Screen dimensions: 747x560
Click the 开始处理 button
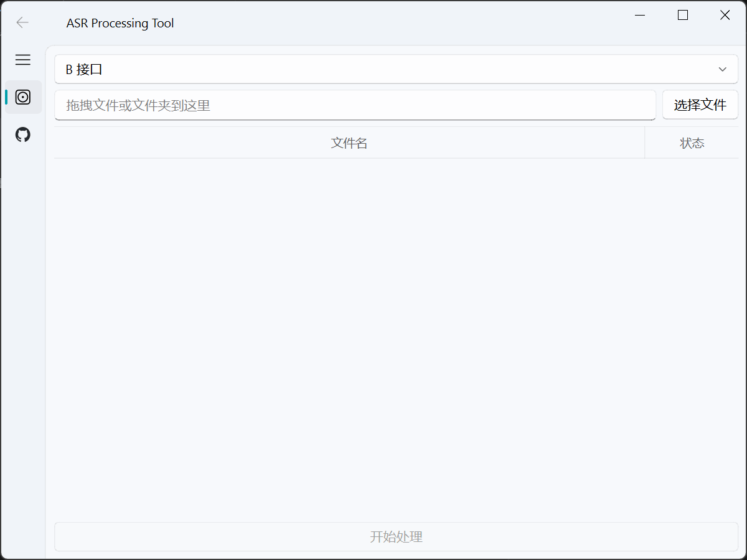point(397,536)
